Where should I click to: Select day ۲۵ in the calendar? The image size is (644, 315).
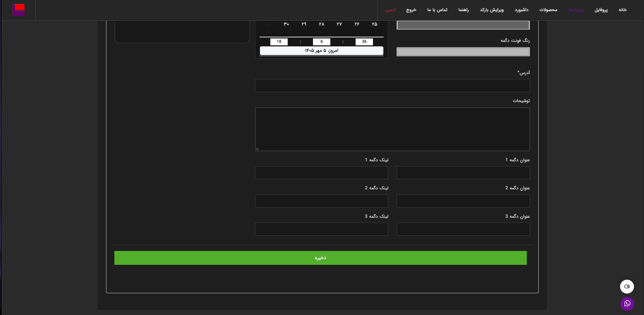coord(374,24)
